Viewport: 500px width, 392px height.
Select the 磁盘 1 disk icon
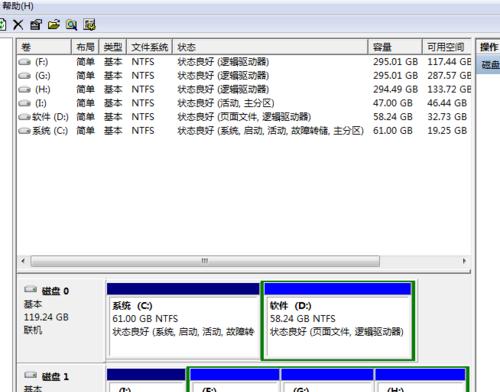click(x=31, y=375)
